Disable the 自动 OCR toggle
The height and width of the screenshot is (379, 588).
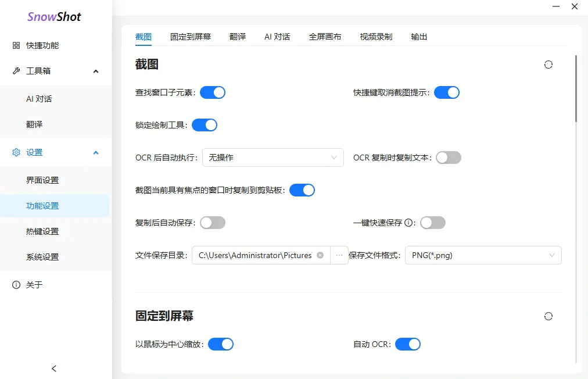[x=408, y=344]
